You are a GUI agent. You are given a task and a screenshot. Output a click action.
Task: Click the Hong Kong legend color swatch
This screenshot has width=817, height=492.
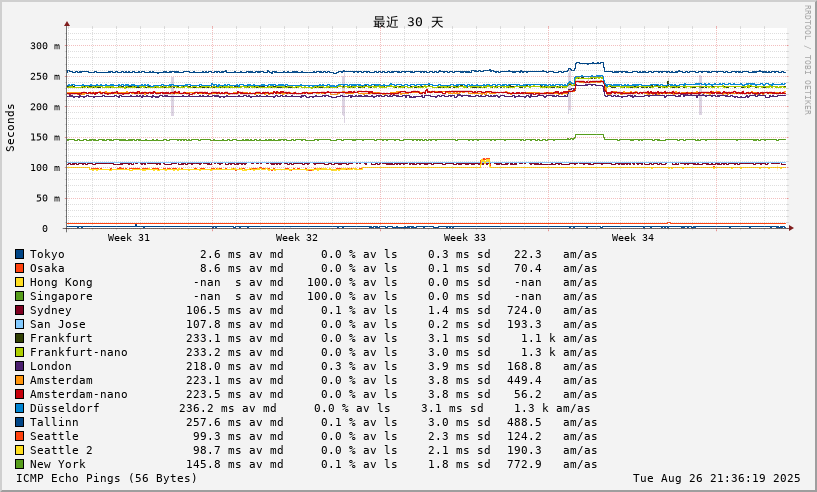click(19, 282)
